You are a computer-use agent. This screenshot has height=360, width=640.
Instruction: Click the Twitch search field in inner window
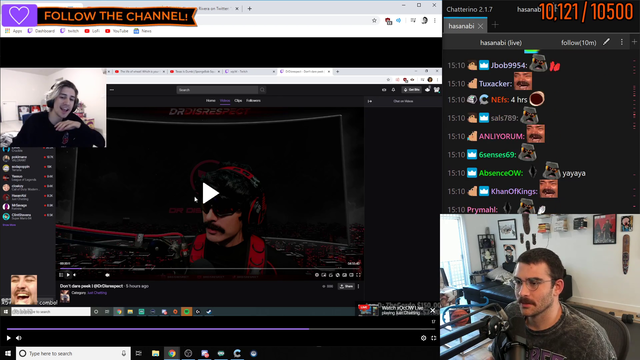[218, 90]
